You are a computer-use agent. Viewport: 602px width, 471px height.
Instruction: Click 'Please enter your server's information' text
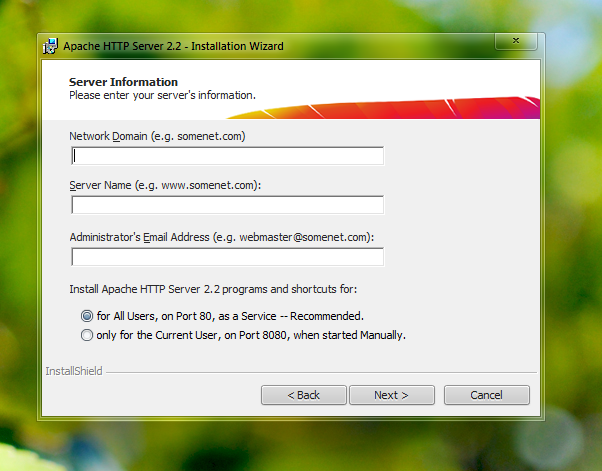[162, 95]
